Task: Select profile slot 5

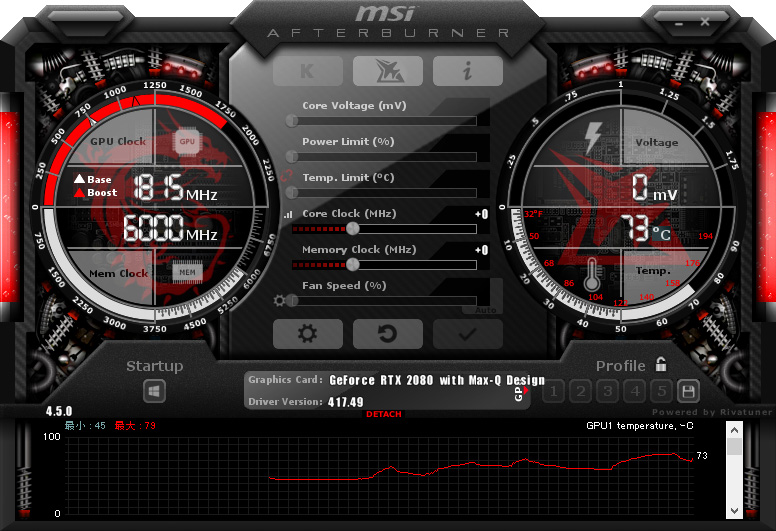Action: tap(662, 391)
